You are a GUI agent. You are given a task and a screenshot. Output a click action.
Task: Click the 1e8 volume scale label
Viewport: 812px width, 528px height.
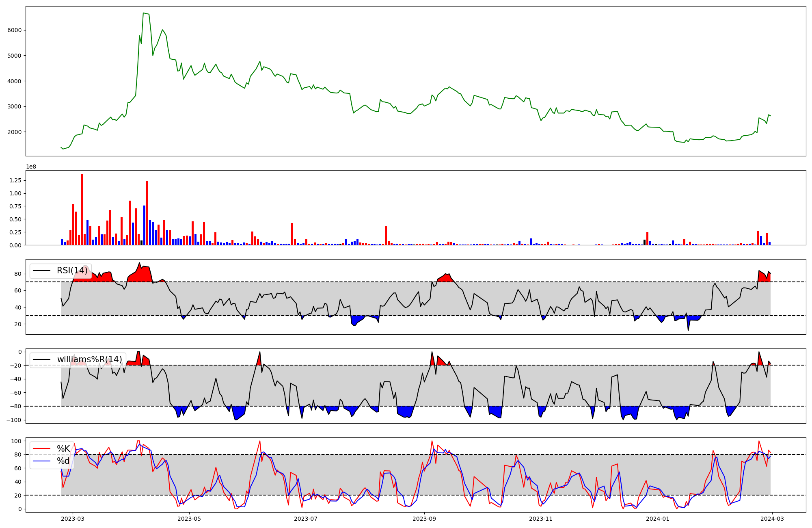31,167
